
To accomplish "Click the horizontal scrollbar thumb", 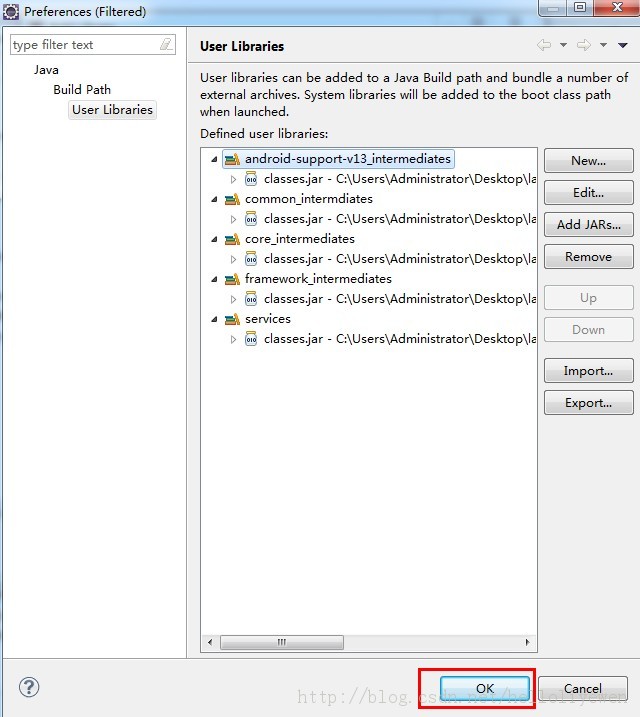I will pos(282,642).
